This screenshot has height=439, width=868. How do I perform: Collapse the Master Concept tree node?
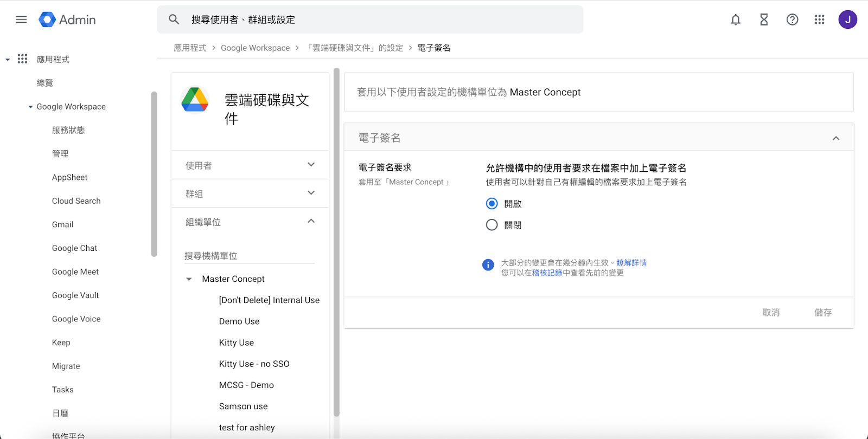pyautogui.click(x=189, y=279)
